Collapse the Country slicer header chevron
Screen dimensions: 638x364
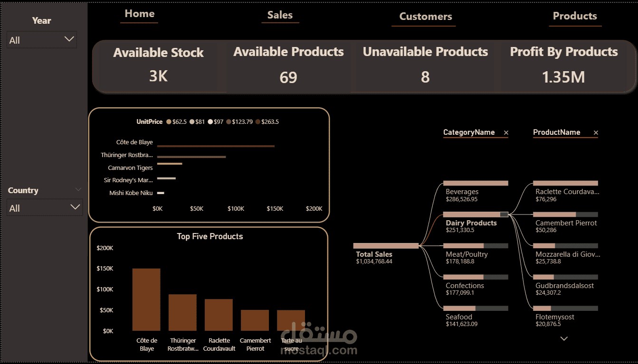78,189
